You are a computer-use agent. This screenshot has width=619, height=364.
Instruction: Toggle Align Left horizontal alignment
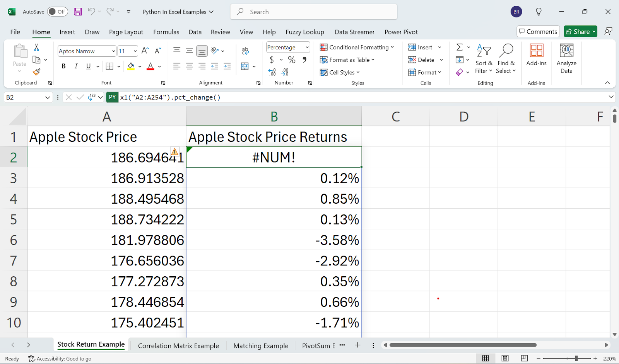[x=177, y=66]
